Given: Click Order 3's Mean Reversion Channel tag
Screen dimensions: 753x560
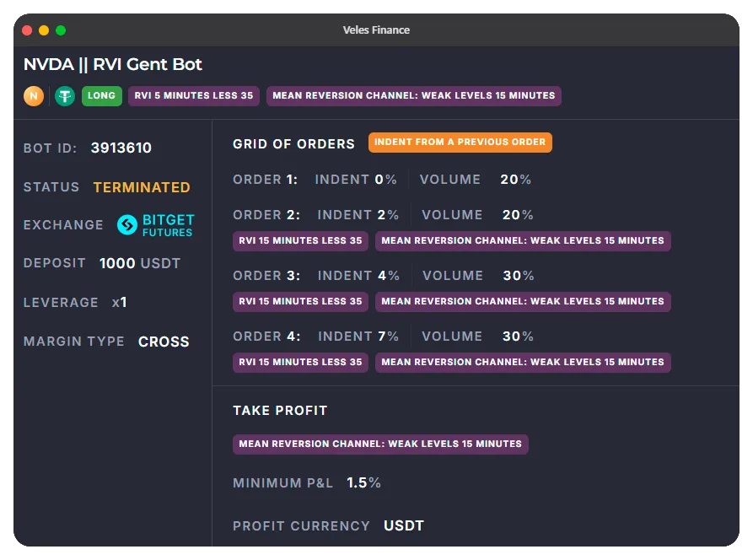Looking at the screenshot, I should pos(523,302).
